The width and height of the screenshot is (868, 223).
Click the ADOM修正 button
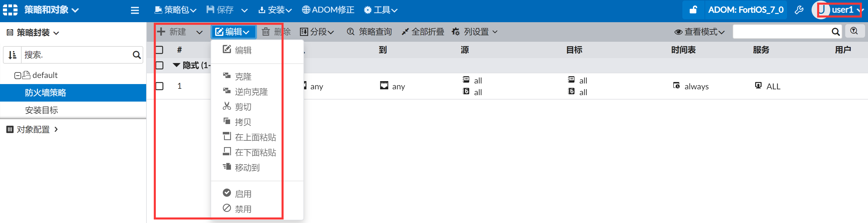(328, 10)
